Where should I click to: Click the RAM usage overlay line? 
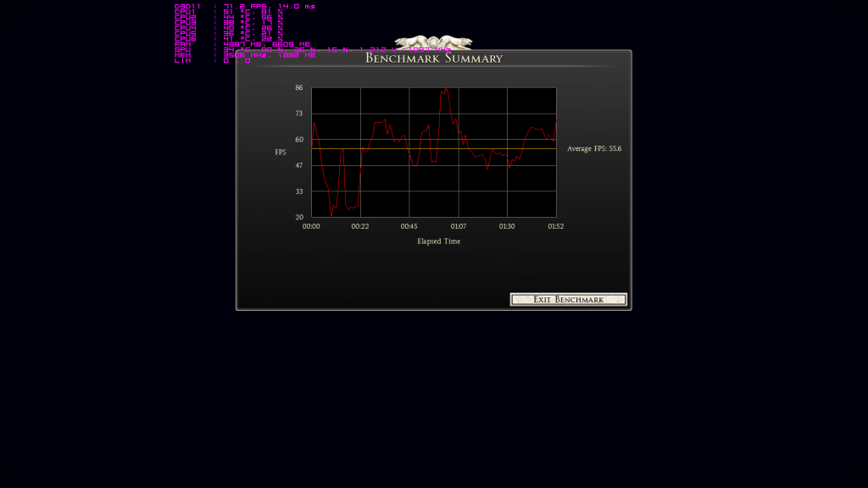242,44
